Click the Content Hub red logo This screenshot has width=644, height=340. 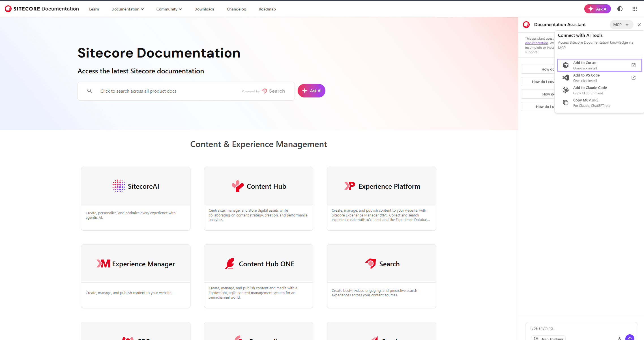(237, 186)
